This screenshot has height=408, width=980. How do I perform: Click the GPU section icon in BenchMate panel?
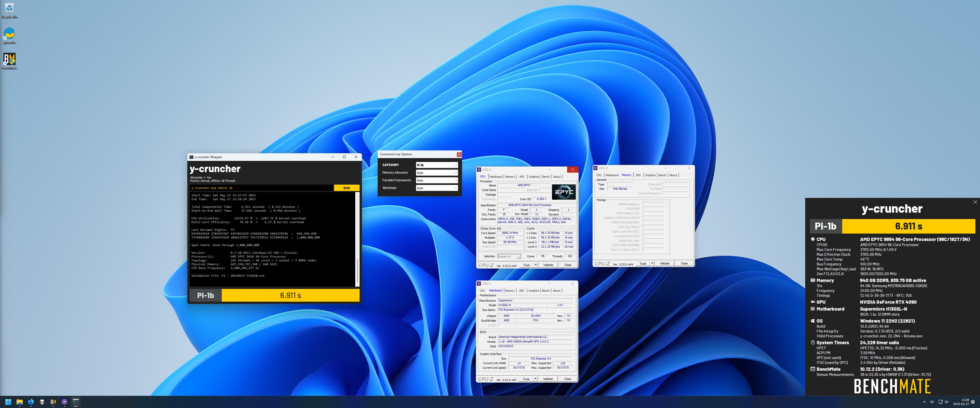[813, 302]
